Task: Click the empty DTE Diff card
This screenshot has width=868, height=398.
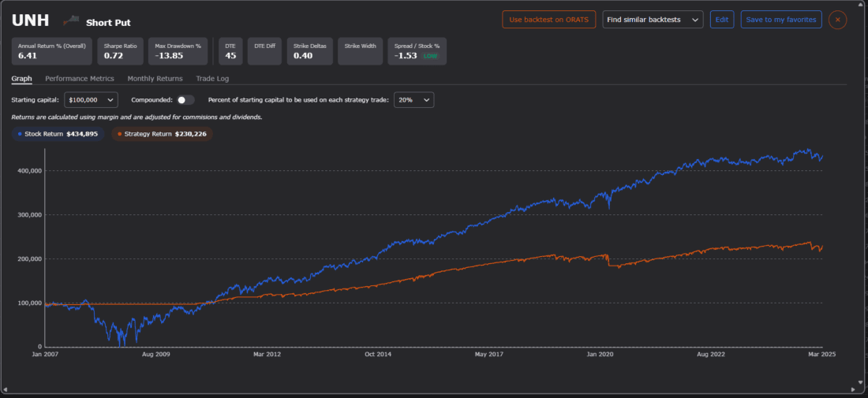Action: pos(264,51)
